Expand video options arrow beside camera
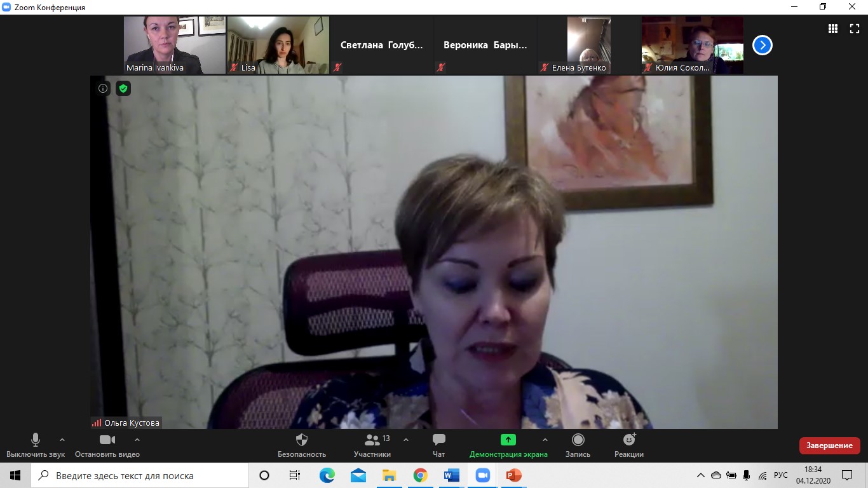Viewport: 868px width, 488px height. tap(137, 440)
